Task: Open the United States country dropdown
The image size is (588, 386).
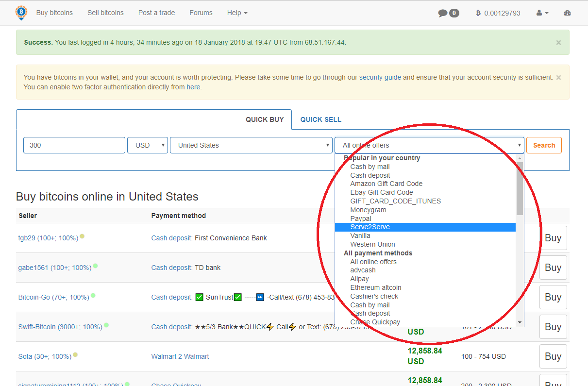Action: pyautogui.click(x=251, y=145)
